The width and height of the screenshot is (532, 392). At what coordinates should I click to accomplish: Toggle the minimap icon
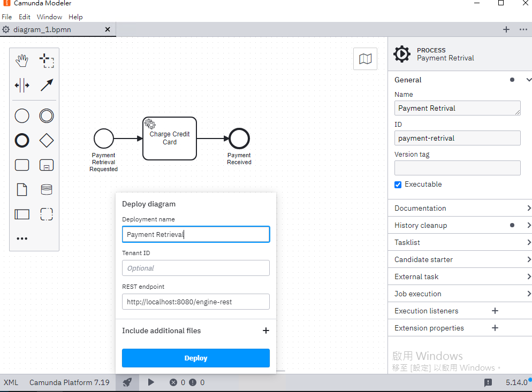[365, 59]
